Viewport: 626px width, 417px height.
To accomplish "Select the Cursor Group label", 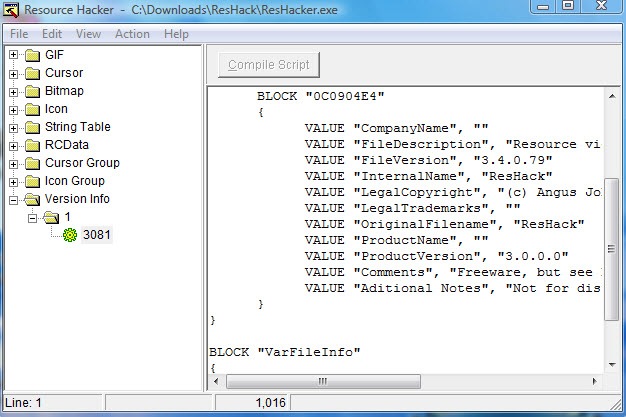I will coord(82,163).
